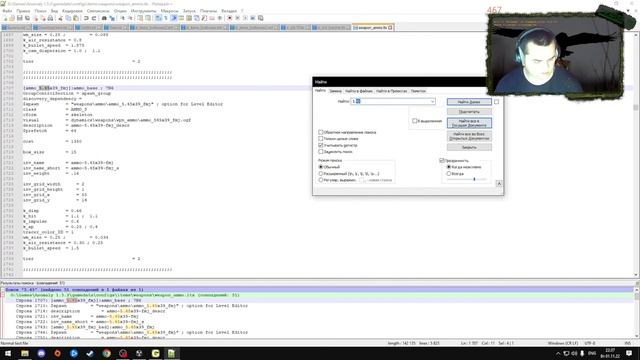Screen dimensions: 640x360
Task: Select result row 'Строка 1714: description'
Action: [91, 311]
